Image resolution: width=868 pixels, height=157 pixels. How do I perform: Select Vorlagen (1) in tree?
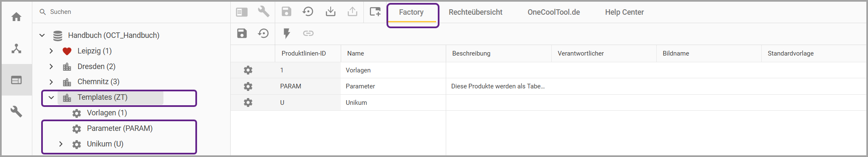[107, 113]
